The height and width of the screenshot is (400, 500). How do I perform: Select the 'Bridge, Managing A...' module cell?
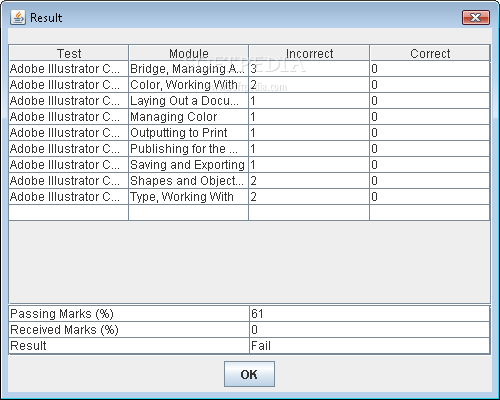189,69
